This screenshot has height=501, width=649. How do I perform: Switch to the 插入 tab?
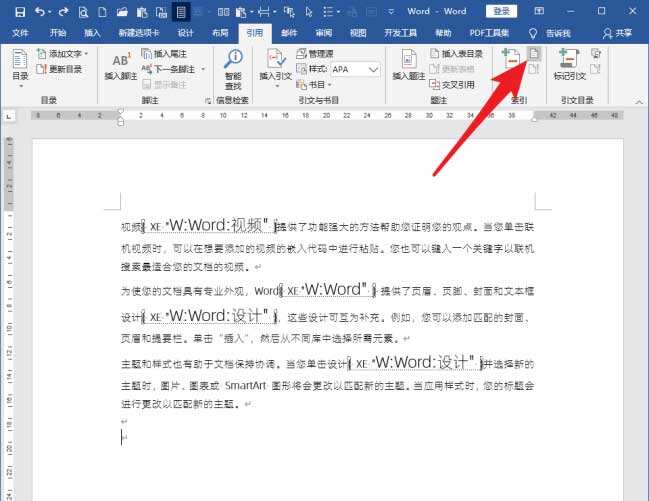92,33
